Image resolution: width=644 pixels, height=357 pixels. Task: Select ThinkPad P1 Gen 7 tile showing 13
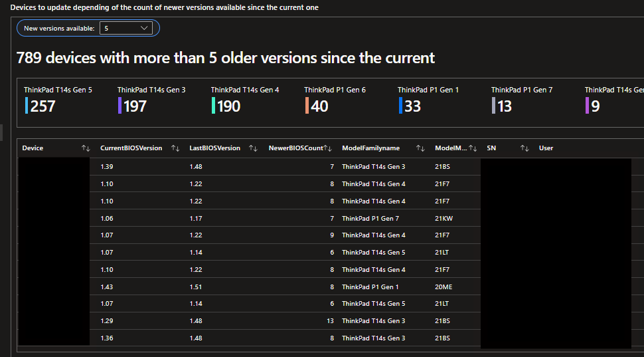[522, 100]
